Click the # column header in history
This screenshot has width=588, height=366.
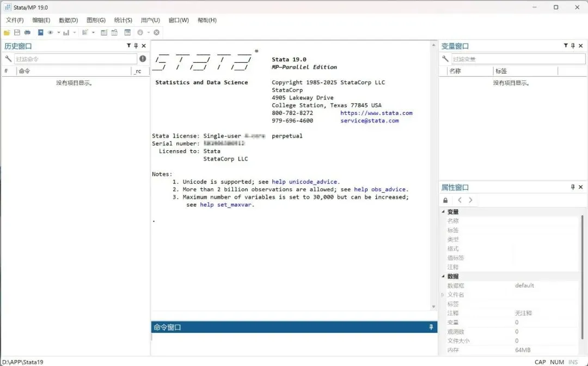9,71
